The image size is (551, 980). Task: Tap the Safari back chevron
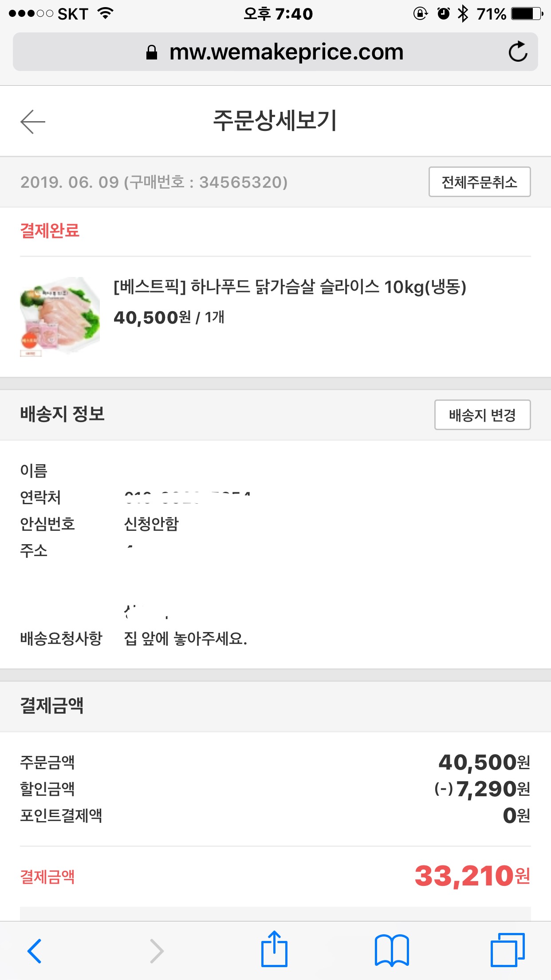(35, 951)
